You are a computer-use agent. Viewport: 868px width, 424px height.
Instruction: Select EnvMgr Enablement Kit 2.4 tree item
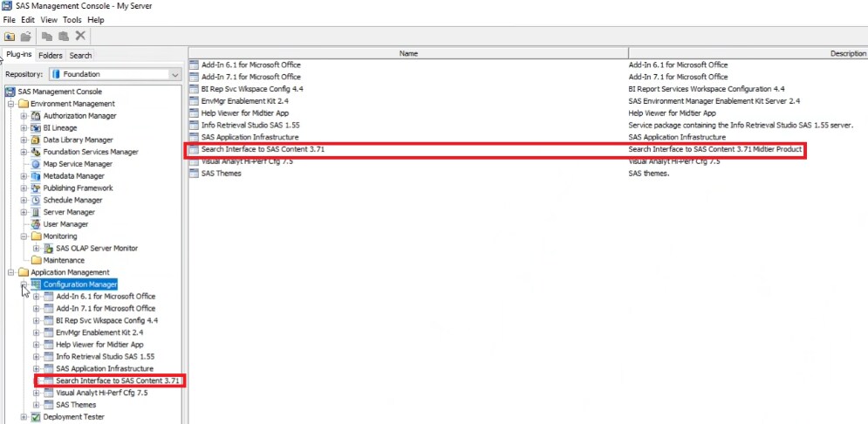tap(99, 332)
